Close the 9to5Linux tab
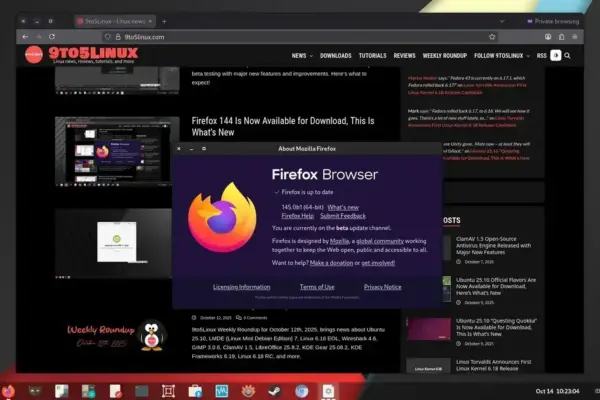 (x=150, y=21)
